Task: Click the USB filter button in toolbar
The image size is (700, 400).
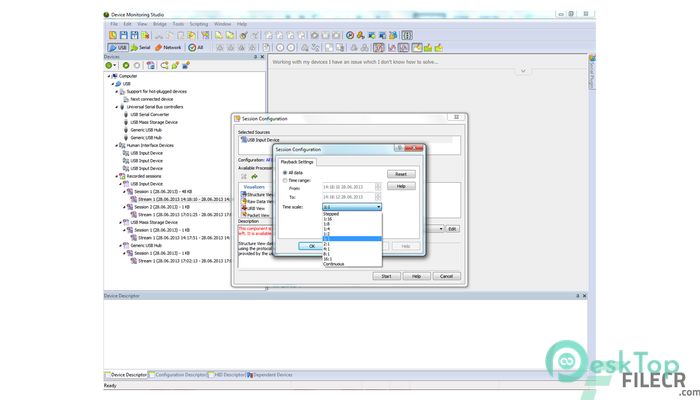Action: pyautogui.click(x=117, y=47)
